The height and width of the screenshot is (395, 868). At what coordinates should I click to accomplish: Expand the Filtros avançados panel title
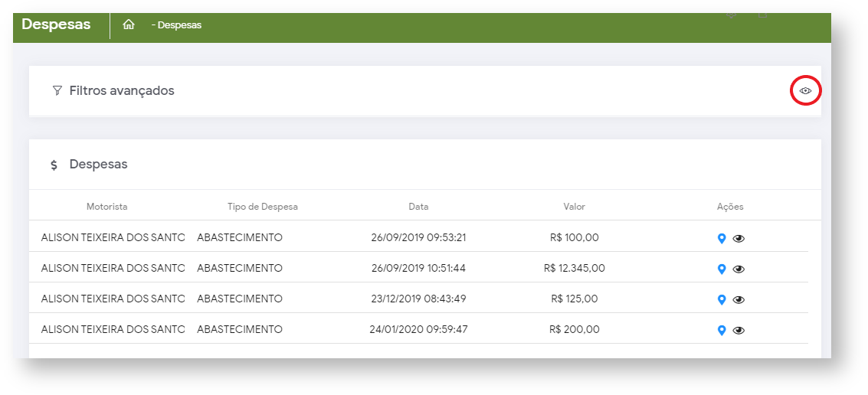pyautogui.click(x=122, y=91)
